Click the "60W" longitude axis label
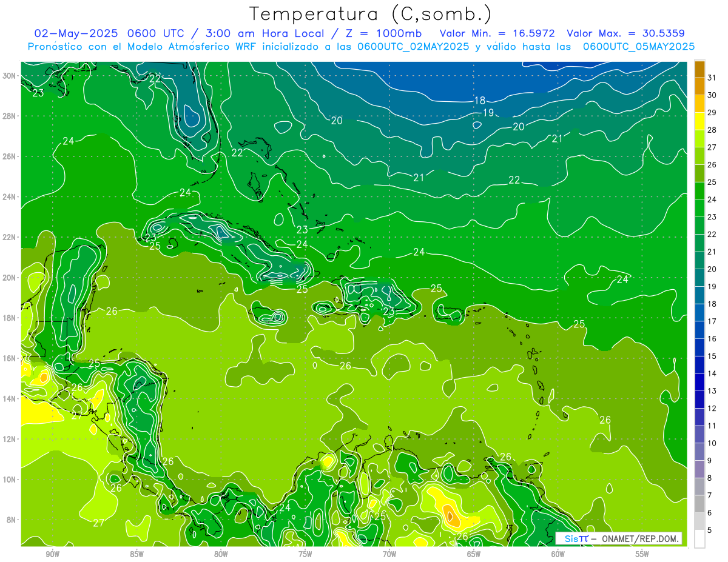The image size is (728, 562). 558,554
